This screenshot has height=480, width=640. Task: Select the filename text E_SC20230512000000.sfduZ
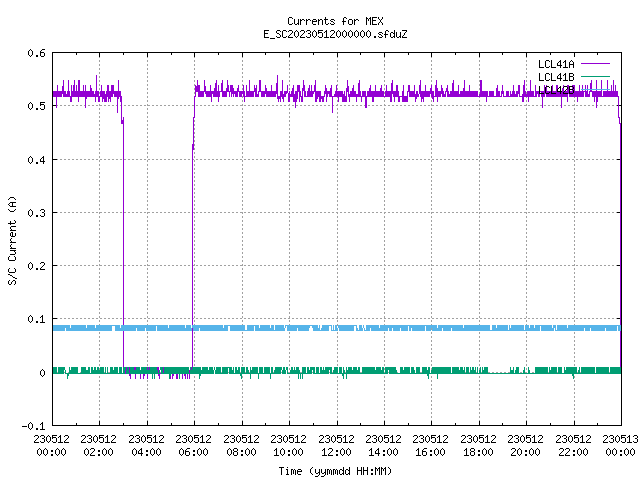click(x=335, y=34)
